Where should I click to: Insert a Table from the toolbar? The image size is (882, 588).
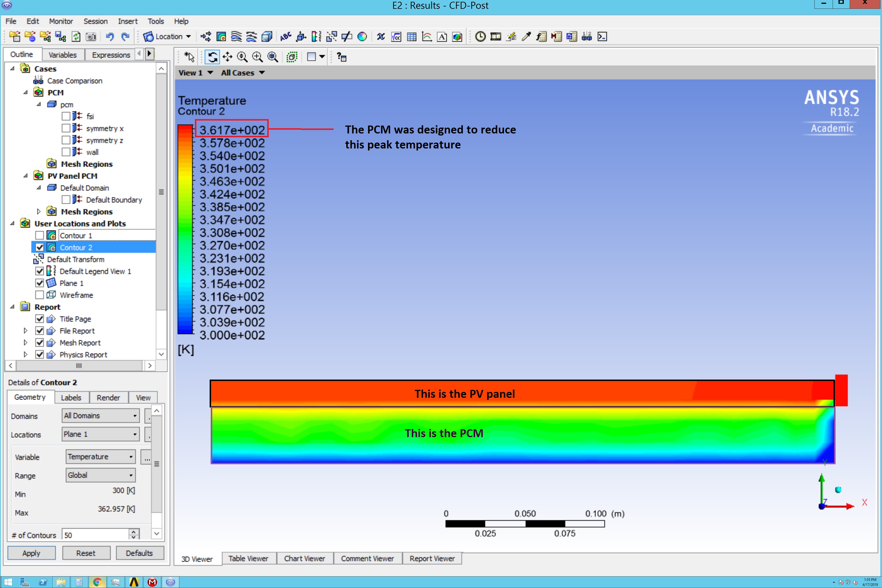pyautogui.click(x=412, y=36)
